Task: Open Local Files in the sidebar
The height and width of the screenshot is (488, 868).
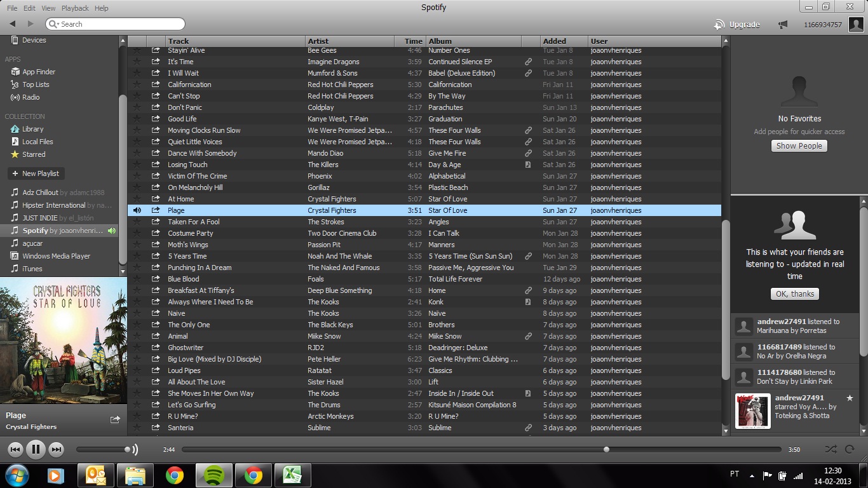Action: click(x=32, y=142)
